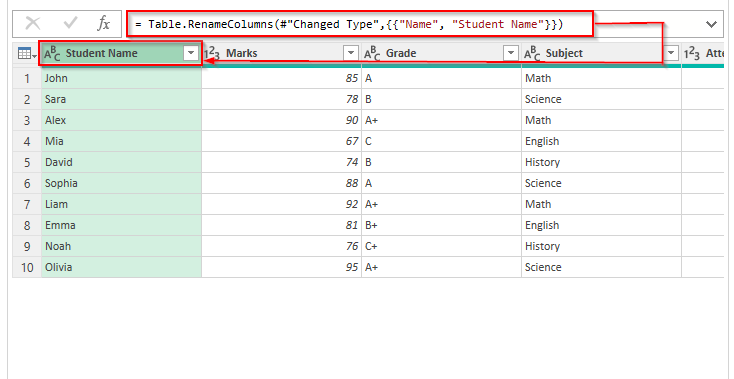Cancel formula edit with X icon
734x379 pixels.
32,23
